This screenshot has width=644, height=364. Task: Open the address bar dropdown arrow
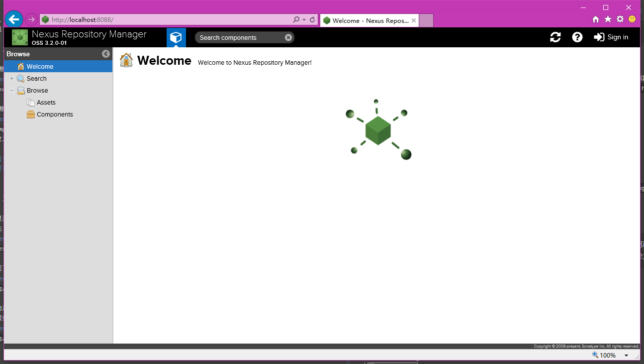click(x=304, y=20)
